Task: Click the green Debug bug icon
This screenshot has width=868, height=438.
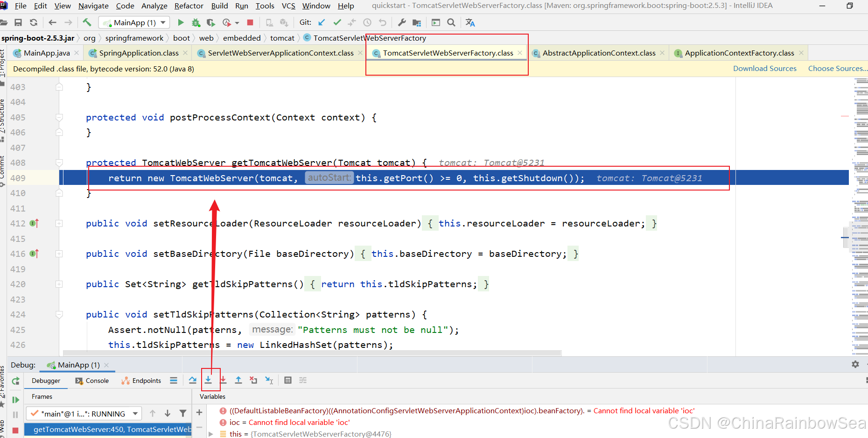Action: tap(196, 22)
